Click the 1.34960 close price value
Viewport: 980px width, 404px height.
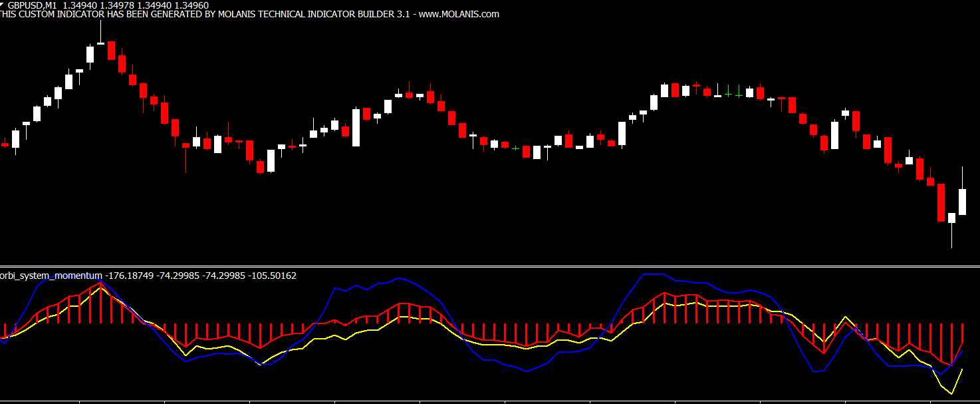pos(190,5)
